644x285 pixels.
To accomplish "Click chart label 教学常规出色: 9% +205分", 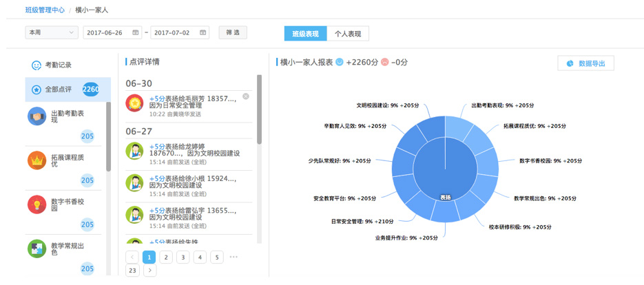I will [546, 198].
